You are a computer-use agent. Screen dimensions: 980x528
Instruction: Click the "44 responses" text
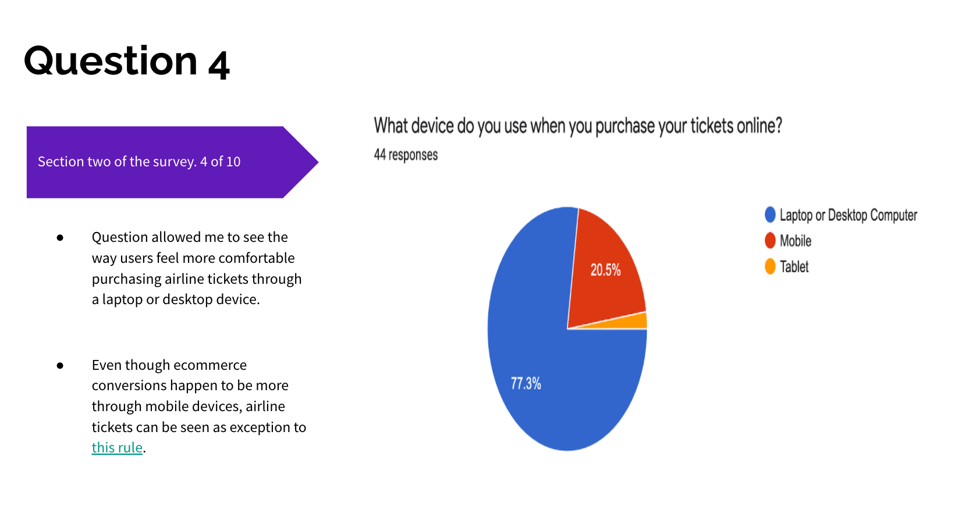[406, 155]
